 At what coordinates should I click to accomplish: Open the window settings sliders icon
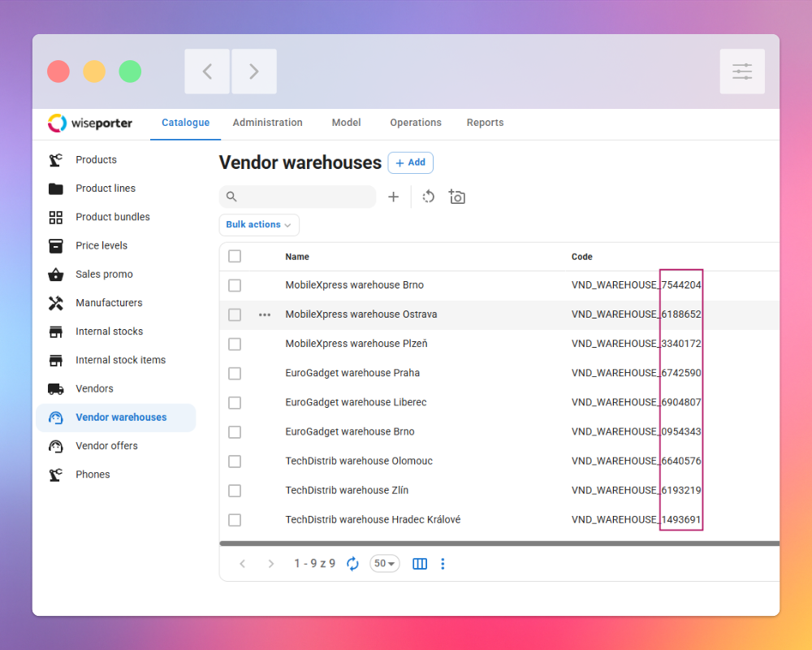[x=742, y=71]
